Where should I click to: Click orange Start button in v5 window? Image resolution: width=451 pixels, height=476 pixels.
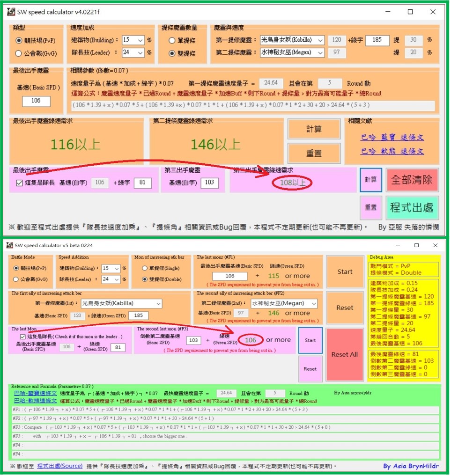(x=345, y=271)
